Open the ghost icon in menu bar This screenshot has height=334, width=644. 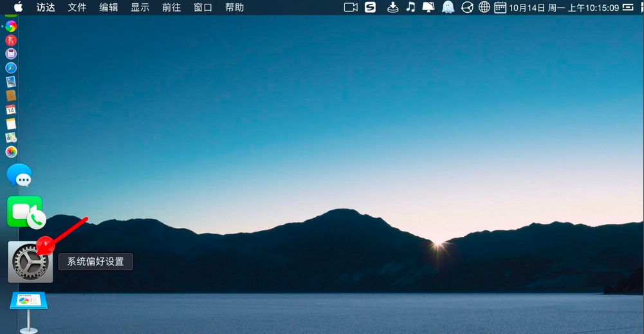tap(448, 7)
